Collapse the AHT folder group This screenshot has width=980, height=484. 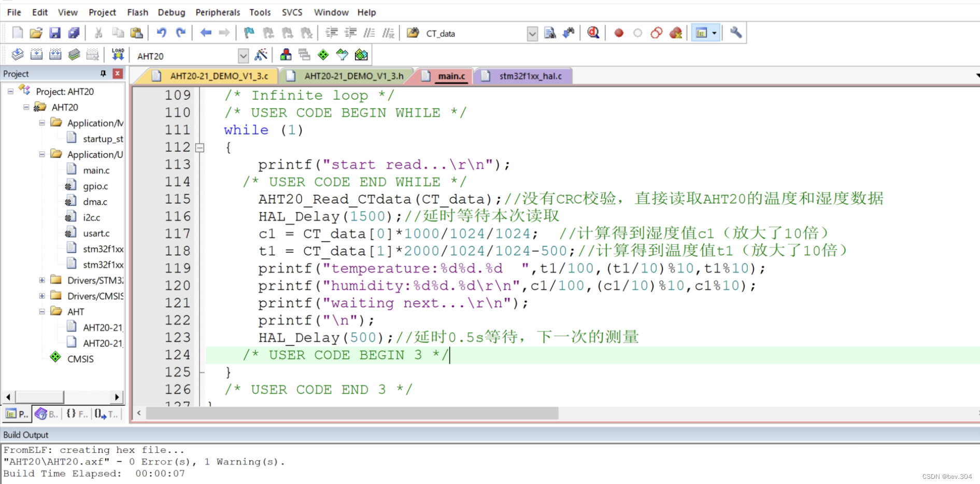click(42, 311)
